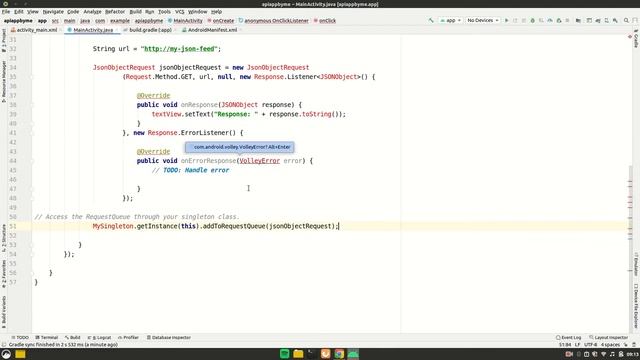Click the onCreate breadcrumb in navigation bar

point(221,20)
